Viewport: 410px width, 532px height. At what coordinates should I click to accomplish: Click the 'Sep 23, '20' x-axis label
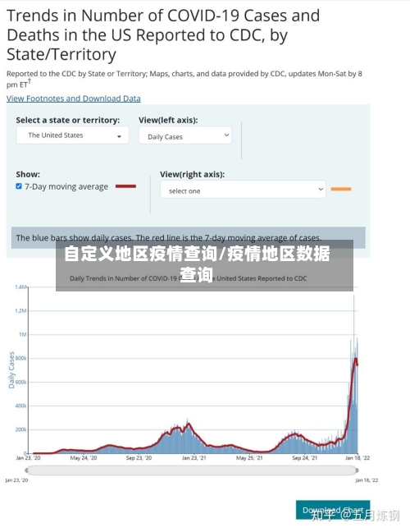click(139, 458)
